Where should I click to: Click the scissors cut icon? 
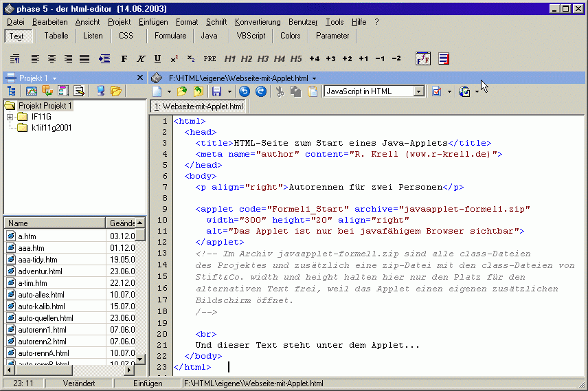tap(280, 91)
